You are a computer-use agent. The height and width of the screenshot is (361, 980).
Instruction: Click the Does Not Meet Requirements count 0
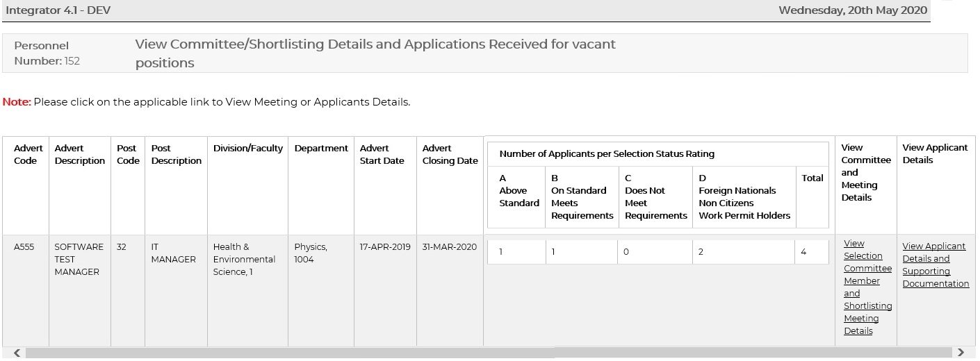pos(626,252)
